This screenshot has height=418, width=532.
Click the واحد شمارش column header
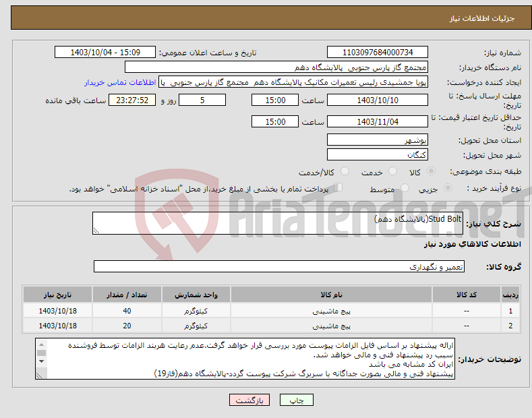point(196,295)
